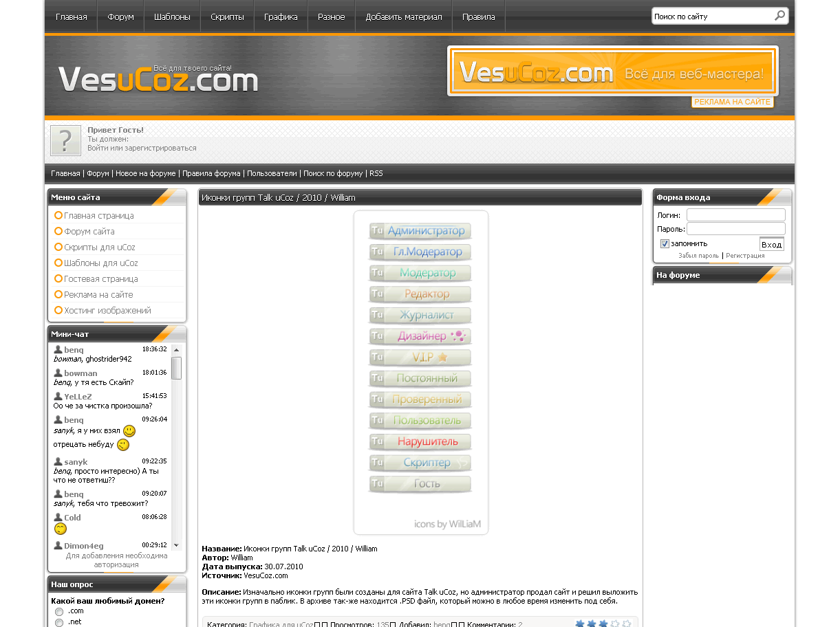
Task: Click user icon next to YeLLeZ in mini-chat
Action: point(58,397)
